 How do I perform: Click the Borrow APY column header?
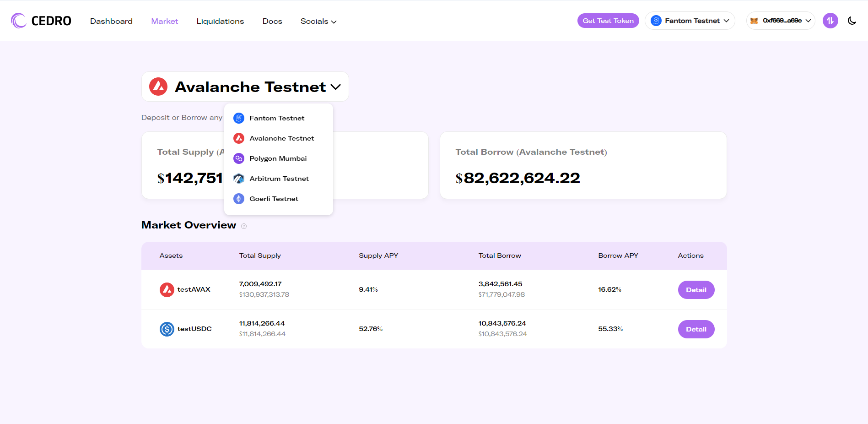[618, 255]
